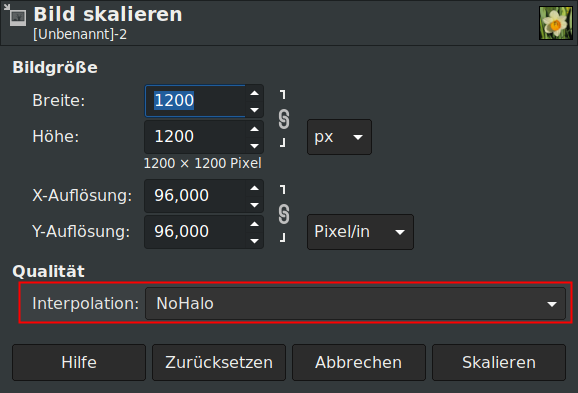The width and height of the screenshot is (578, 393).
Task: Decrease Breite with the down arrow
Action: coord(254,110)
